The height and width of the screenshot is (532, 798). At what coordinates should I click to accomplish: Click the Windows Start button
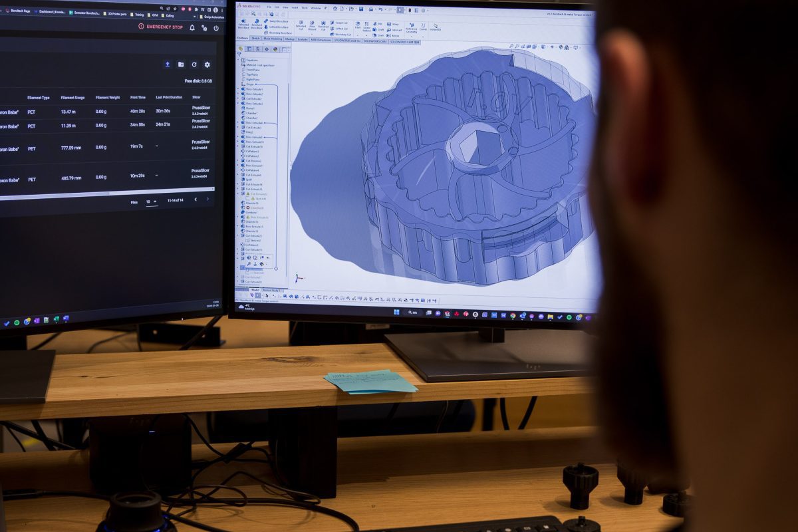pyautogui.click(x=396, y=313)
